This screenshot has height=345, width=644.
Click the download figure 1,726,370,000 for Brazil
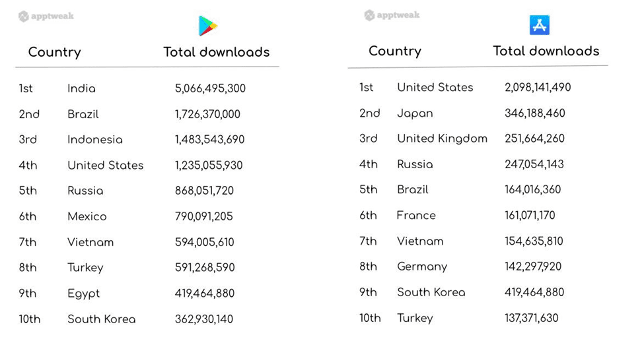[x=207, y=114]
